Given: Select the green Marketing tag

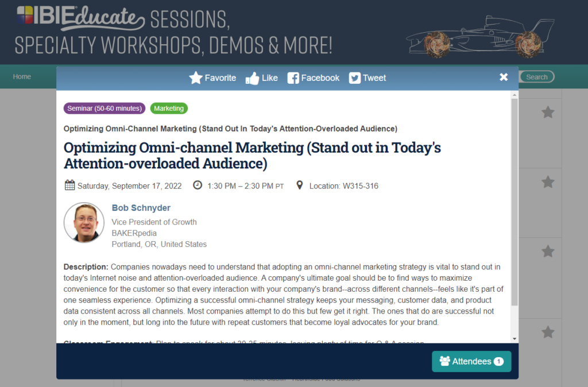Looking at the screenshot, I should 169,108.
